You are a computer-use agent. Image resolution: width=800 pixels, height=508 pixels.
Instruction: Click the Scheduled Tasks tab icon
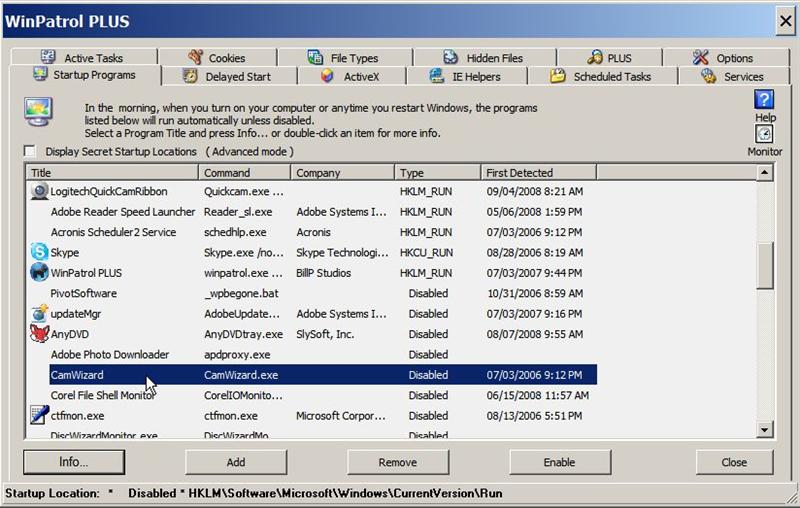tap(558, 76)
